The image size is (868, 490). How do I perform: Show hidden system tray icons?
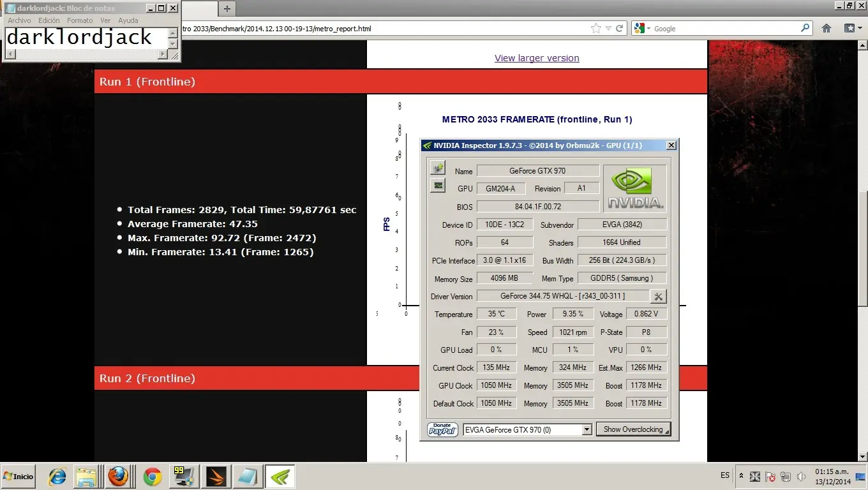pos(741,476)
